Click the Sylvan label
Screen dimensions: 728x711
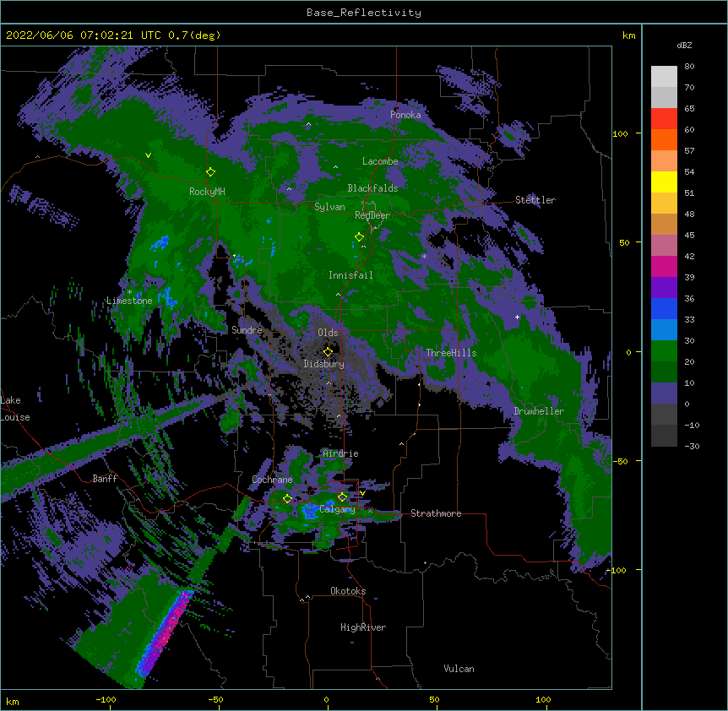329,207
